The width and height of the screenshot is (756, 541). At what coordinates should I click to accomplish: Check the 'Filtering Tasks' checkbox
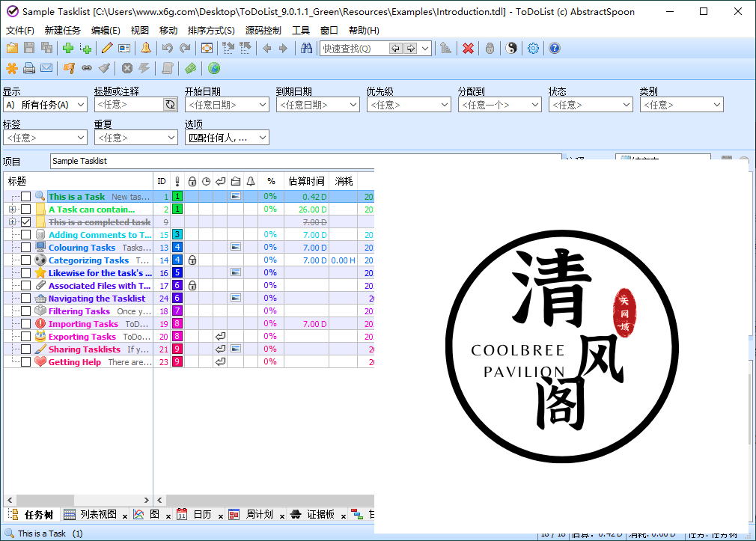[x=26, y=311]
